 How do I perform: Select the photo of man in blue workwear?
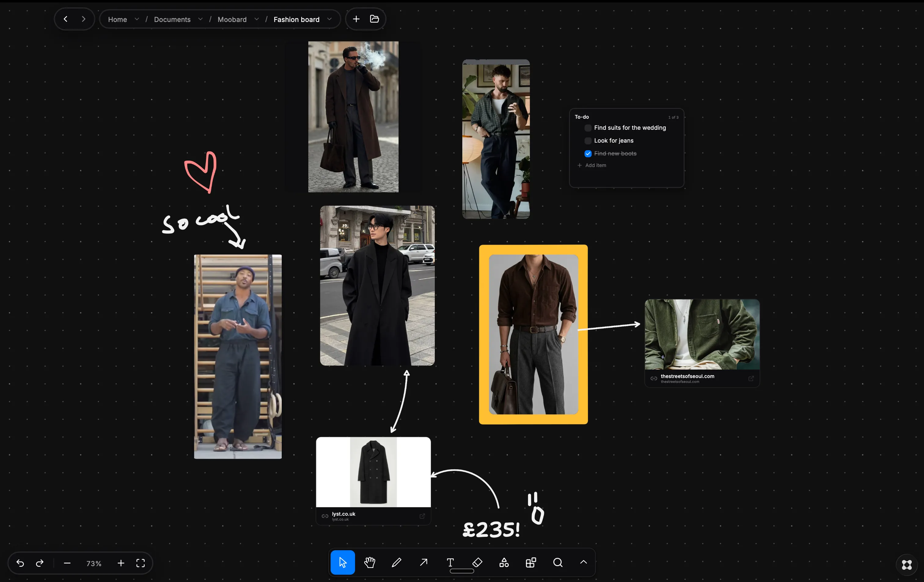click(x=238, y=357)
